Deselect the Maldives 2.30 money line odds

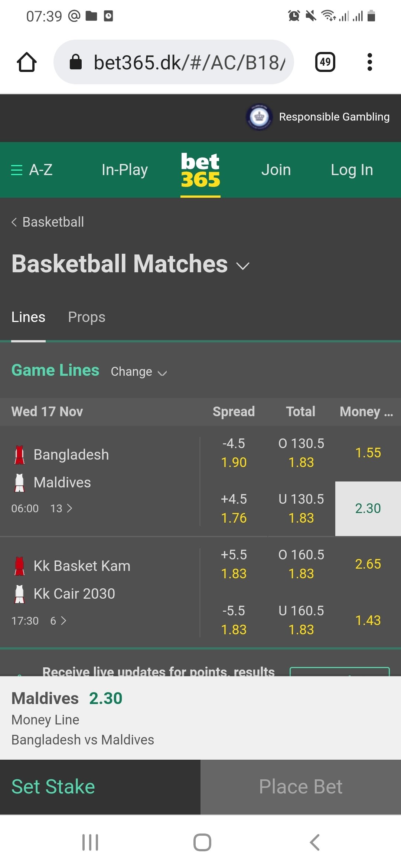point(368,509)
